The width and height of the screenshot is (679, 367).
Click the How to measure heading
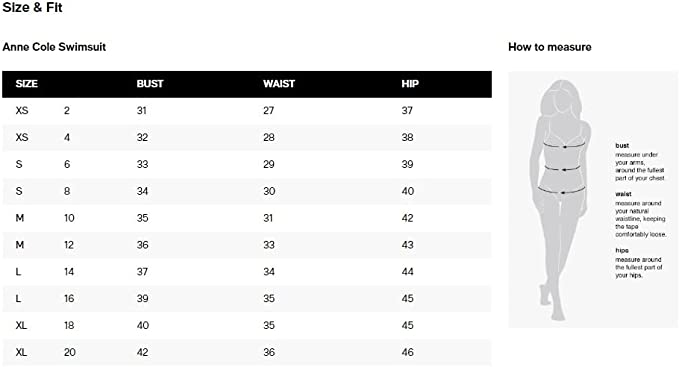[550, 47]
